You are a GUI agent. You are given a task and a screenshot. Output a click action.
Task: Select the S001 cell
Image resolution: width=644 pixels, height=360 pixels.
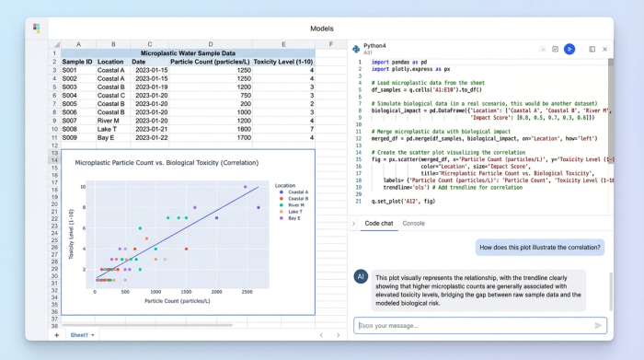[78, 70]
